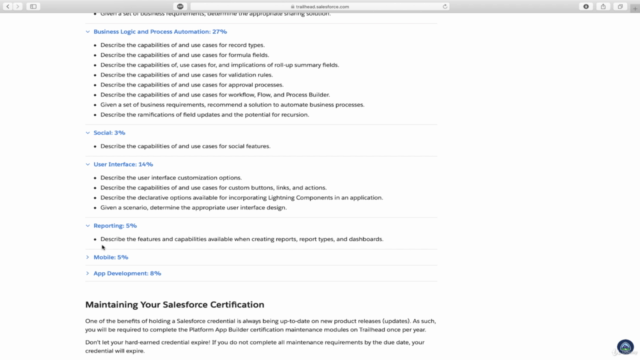Reload the page with the refresh icon
Screen dimensions: 640x360
pyautogui.click(x=445, y=7)
